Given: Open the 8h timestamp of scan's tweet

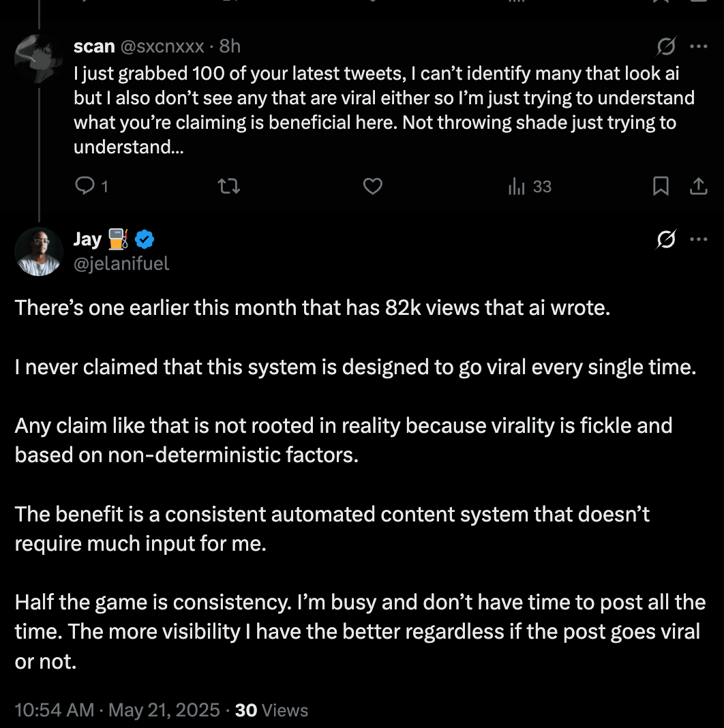Looking at the screenshot, I should [230, 46].
